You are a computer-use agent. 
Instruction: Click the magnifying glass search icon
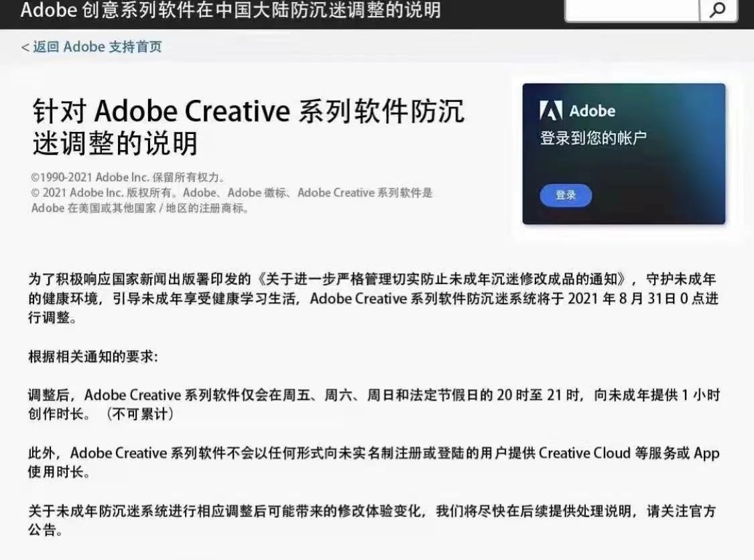tap(718, 10)
